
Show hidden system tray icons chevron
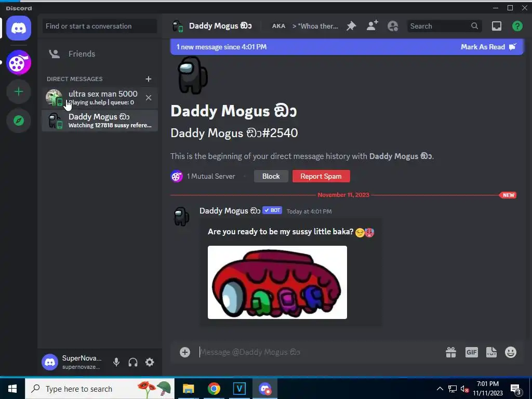(x=440, y=389)
